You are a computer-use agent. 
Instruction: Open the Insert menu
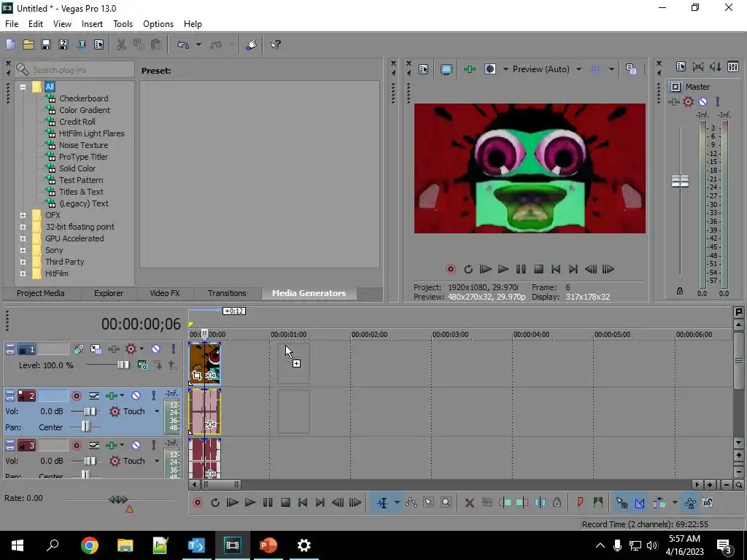[92, 24]
